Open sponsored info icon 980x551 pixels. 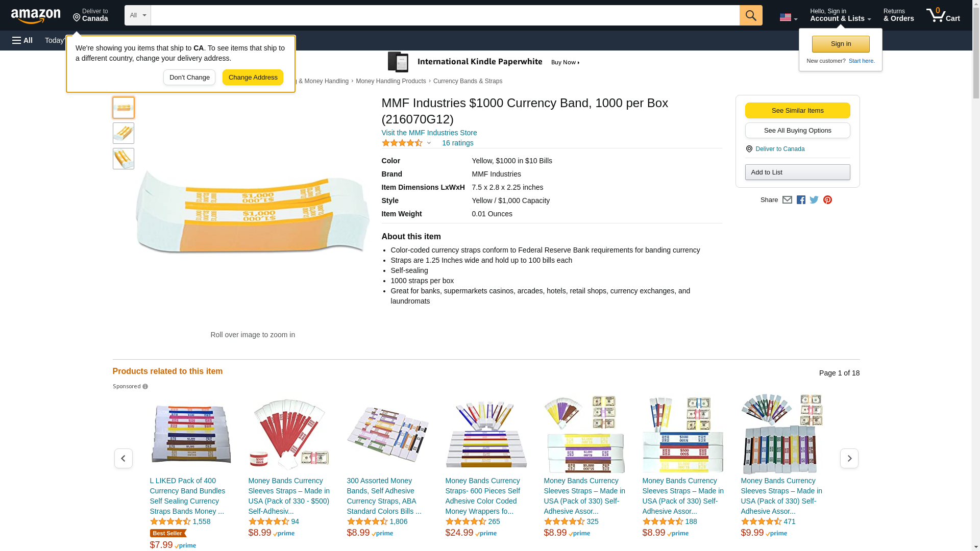click(145, 387)
